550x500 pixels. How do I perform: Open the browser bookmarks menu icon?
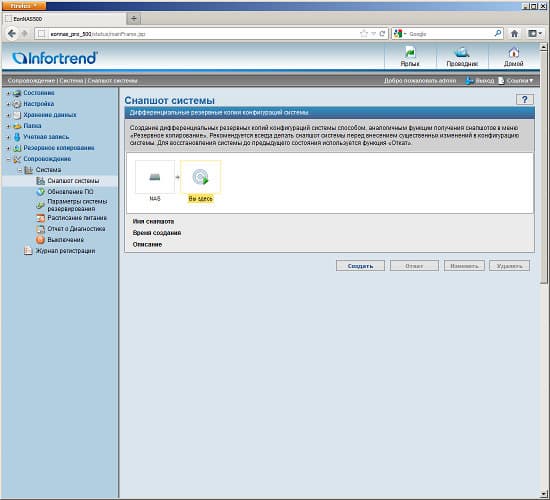(535, 34)
